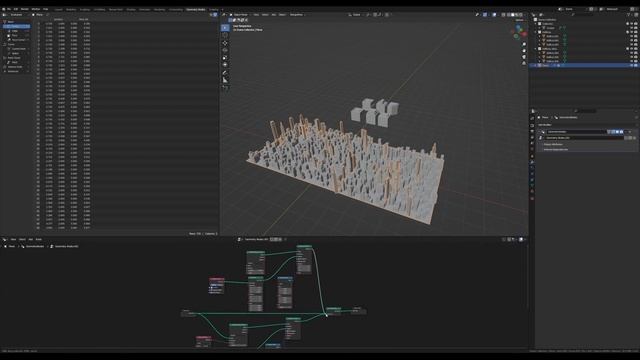Open the File menu

9,9
